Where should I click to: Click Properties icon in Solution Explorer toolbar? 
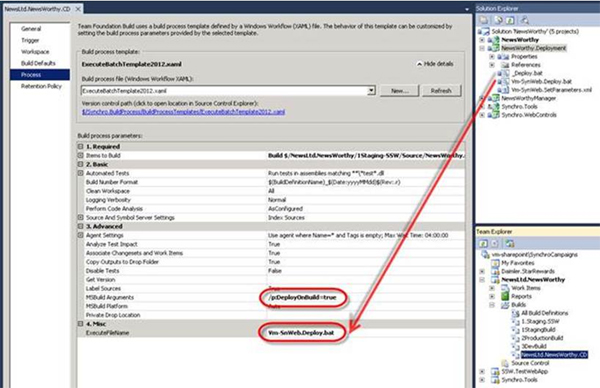(484, 20)
